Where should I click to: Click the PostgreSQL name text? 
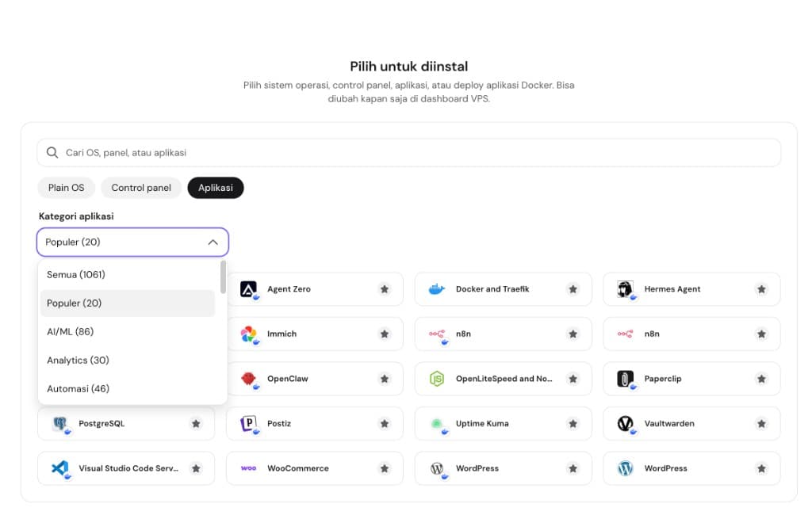[x=101, y=424]
